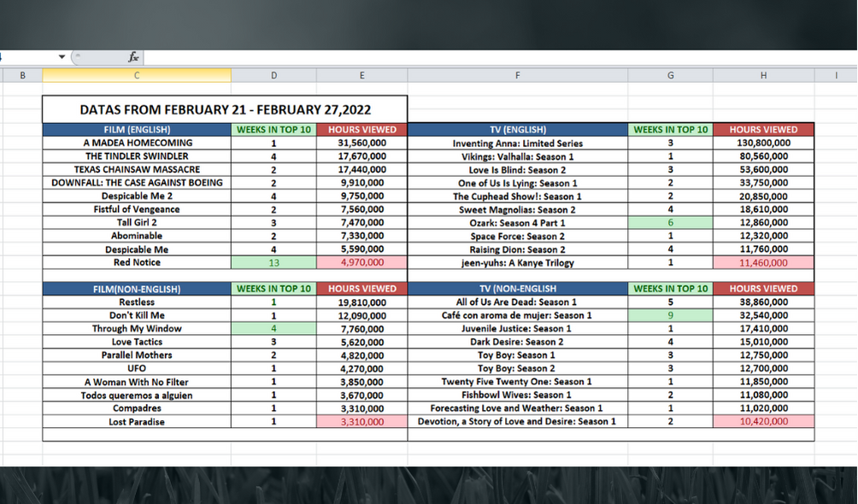Select the 'FILM(NON-ENGLISH)' header cell
The width and height of the screenshot is (858, 504).
click(x=137, y=289)
